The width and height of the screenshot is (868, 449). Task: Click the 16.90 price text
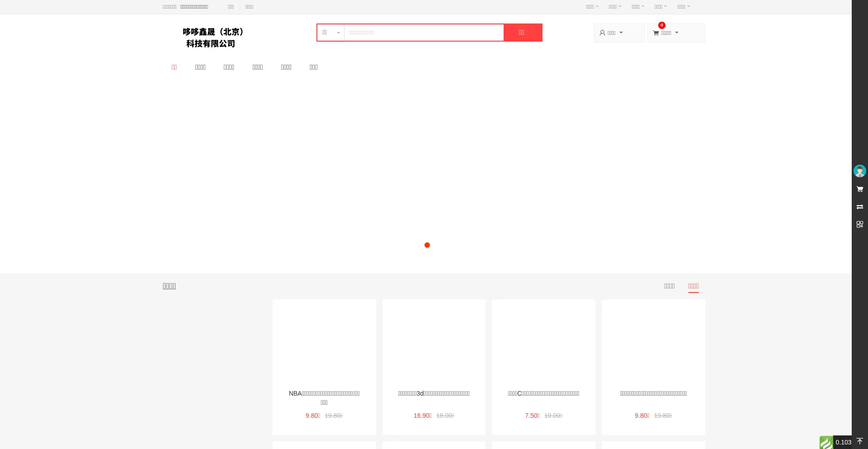click(423, 416)
